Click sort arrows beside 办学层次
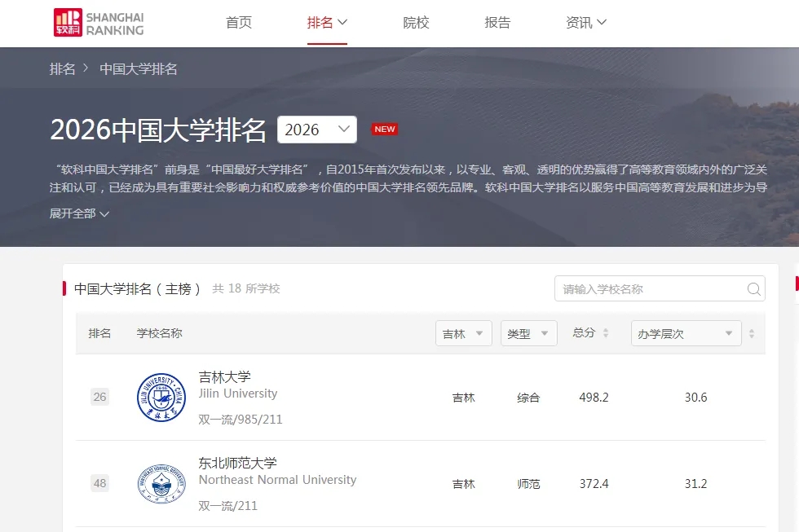Screen dimensions: 799x532 pyautogui.click(x=752, y=334)
